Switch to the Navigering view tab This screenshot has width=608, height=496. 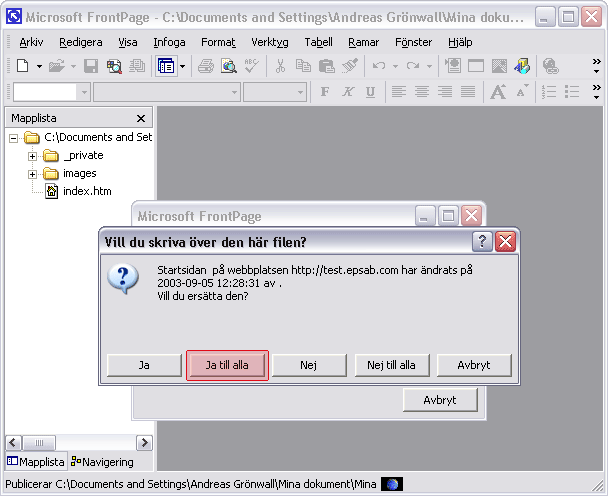[107, 462]
